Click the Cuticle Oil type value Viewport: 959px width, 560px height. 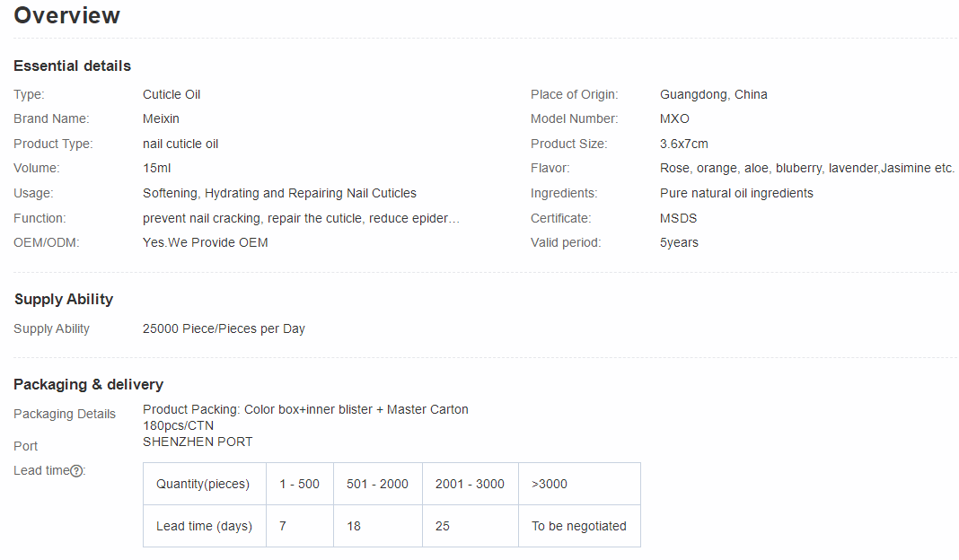(x=172, y=94)
